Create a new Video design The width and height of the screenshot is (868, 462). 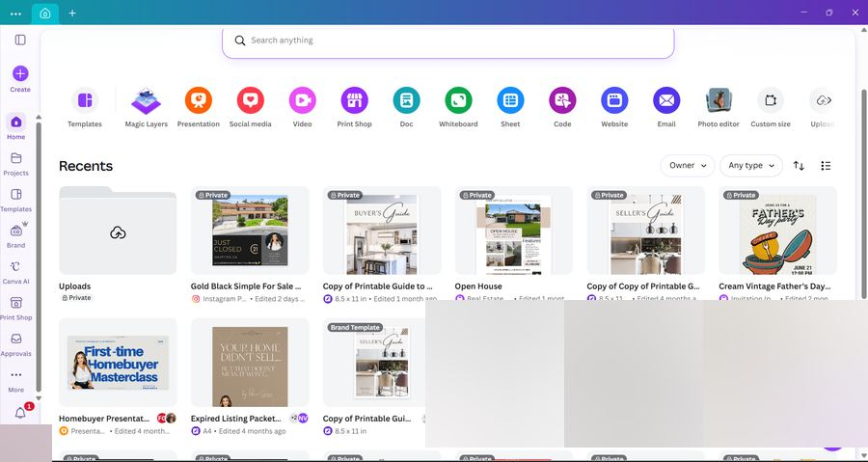tap(302, 100)
